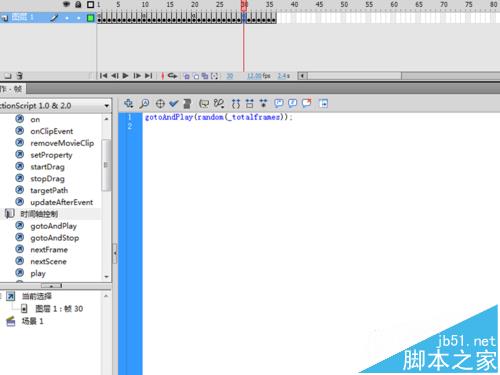Select nextFrame in the actions list

[49, 250]
